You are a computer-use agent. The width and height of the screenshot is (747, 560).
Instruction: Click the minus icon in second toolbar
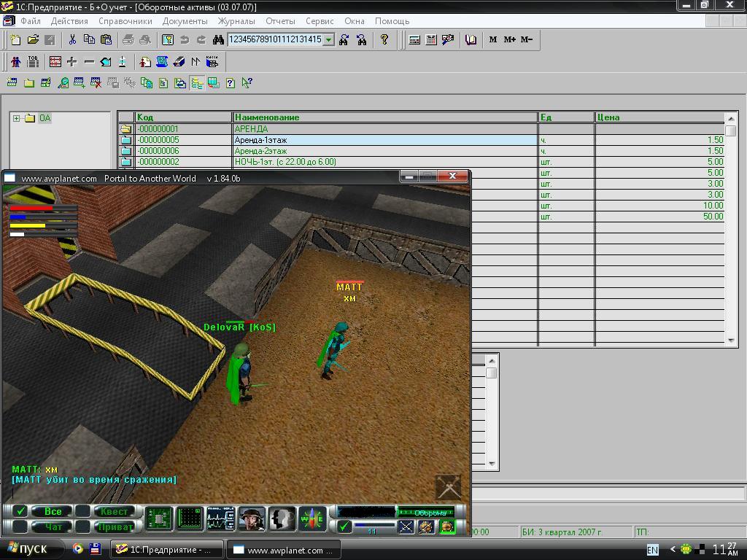[x=88, y=61]
